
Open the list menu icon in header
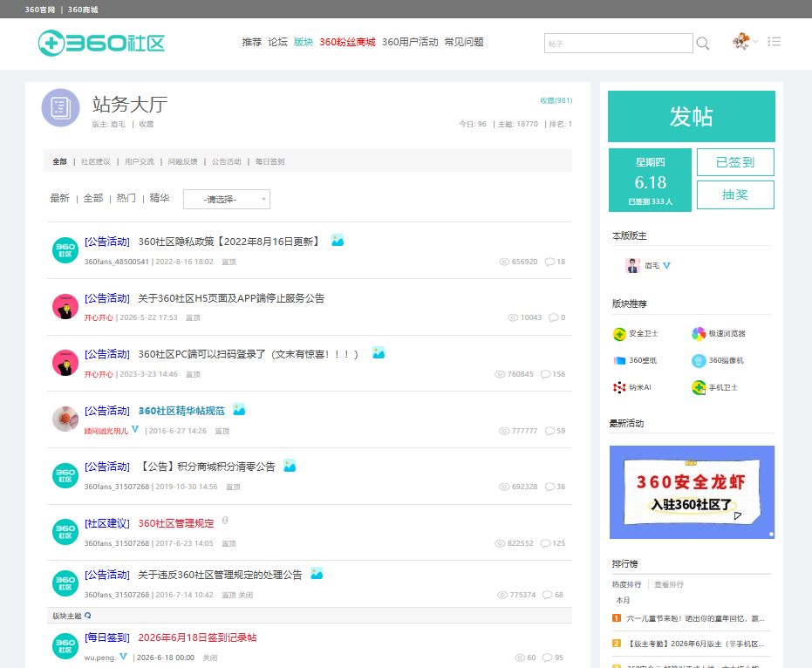[774, 42]
